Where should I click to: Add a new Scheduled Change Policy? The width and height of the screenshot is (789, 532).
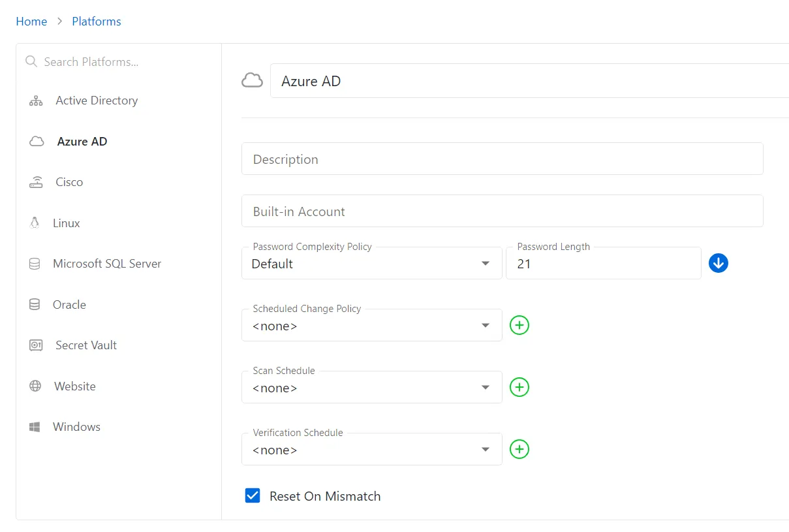click(x=519, y=324)
